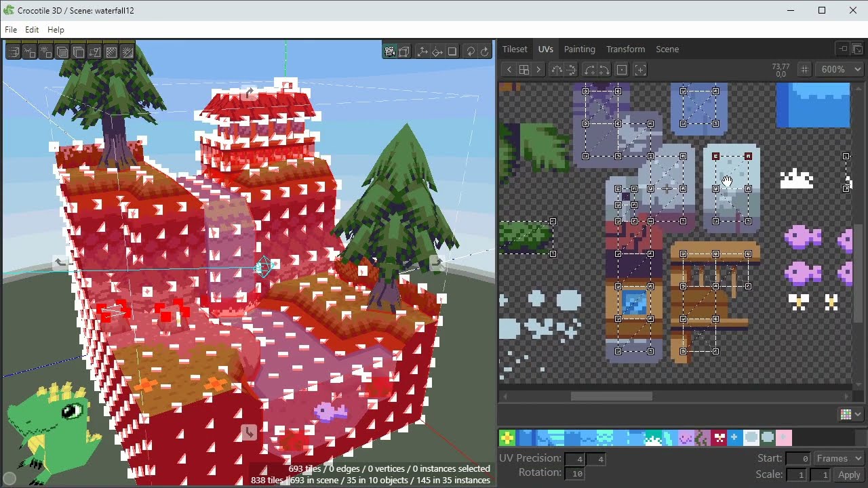Viewport: 868px width, 488px height.
Task: Click the center-dot square UV icon
Action: 622,70
